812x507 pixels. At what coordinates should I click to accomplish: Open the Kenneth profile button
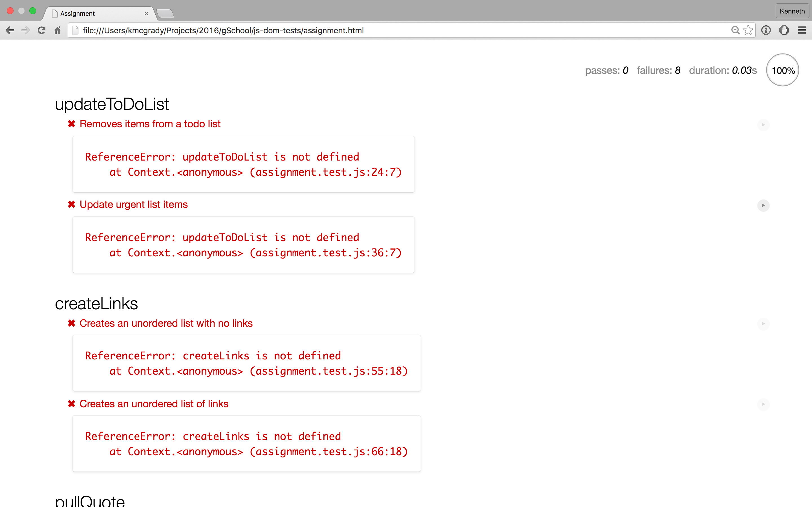point(792,11)
